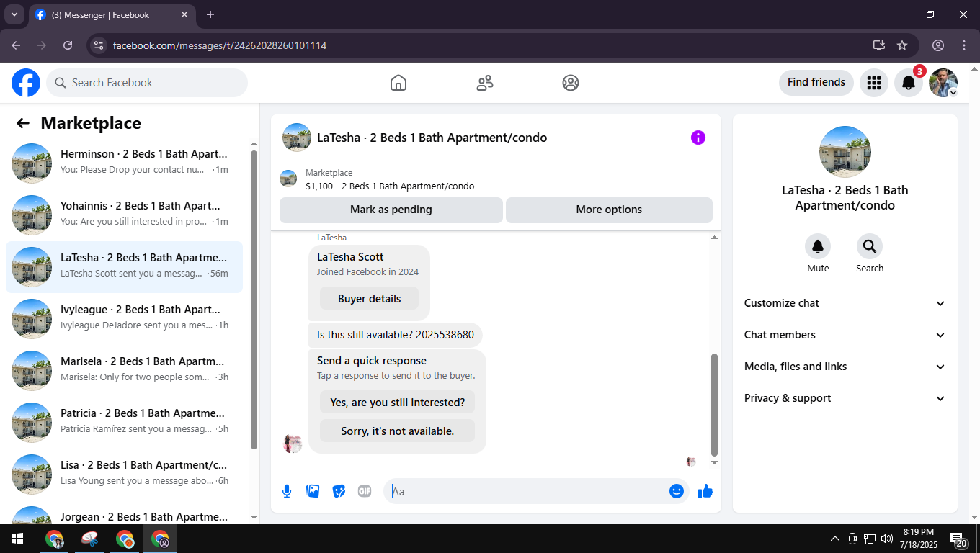Click Find friends button
The image size is (980, 553).
coord(816,83)
